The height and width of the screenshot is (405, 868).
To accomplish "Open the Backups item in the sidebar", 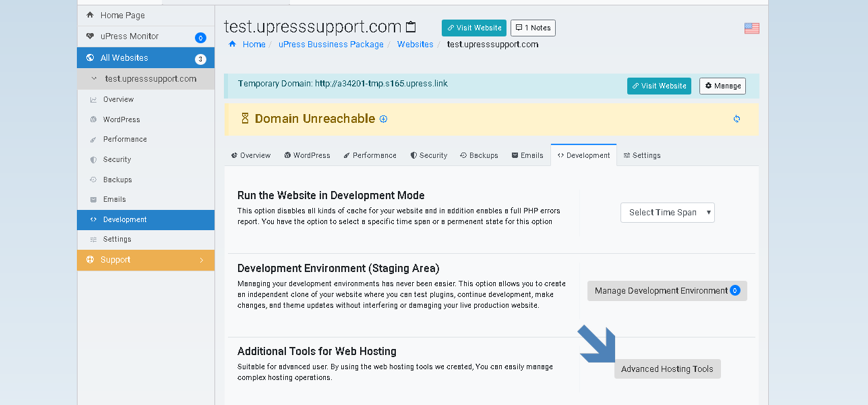I will coord(146,180).
